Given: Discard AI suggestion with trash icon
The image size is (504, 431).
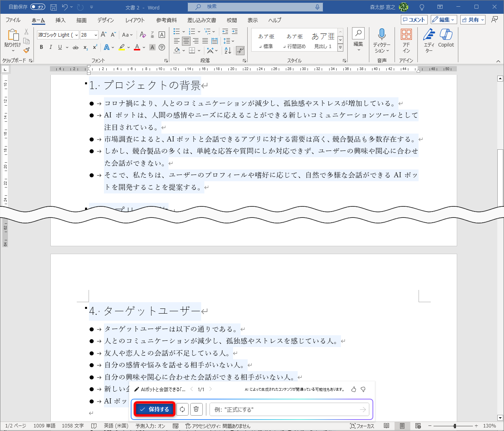Looking at the screenshot, I should coord(196,409).
